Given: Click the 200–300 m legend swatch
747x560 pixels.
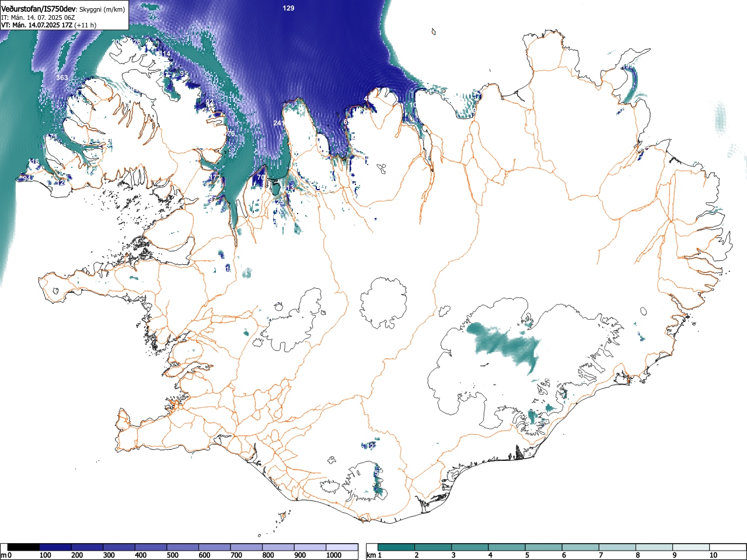Looking at the screenshot, I should [x=88, y=547].
